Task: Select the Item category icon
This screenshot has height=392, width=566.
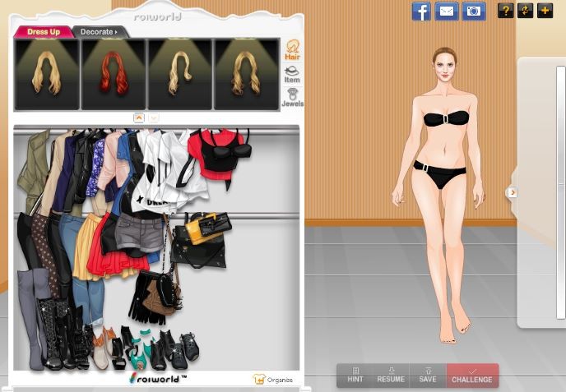Action: (x=292, y=74)
